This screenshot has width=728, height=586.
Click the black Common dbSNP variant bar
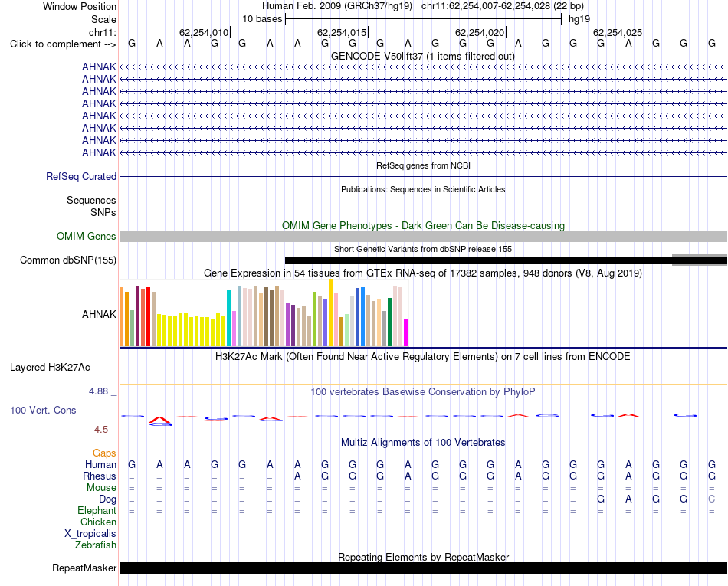pyautogui.click(x=478, y=260)
